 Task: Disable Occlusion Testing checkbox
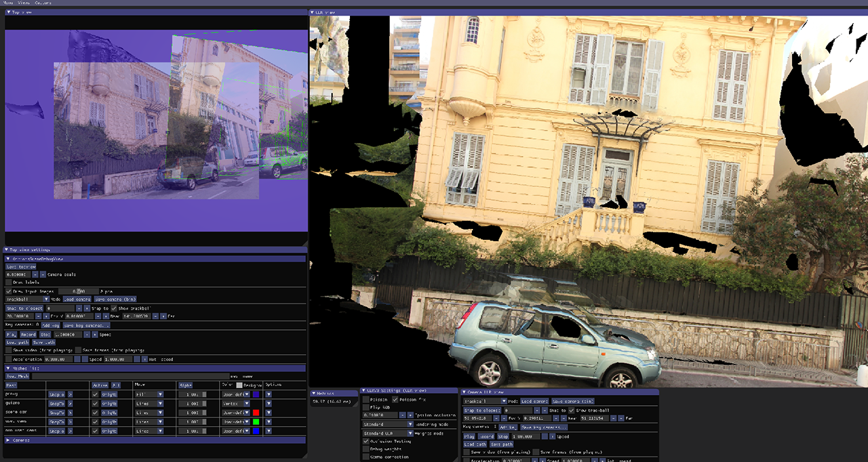click(366, 441)
